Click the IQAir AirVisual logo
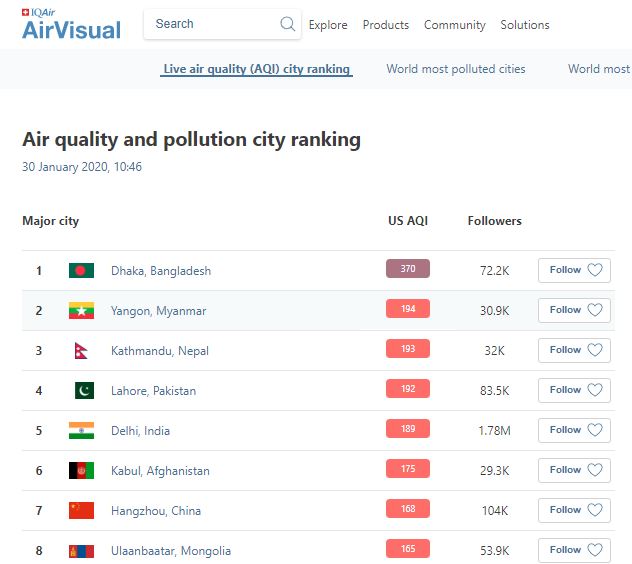632x564 pixels. [x=71, y=24]
